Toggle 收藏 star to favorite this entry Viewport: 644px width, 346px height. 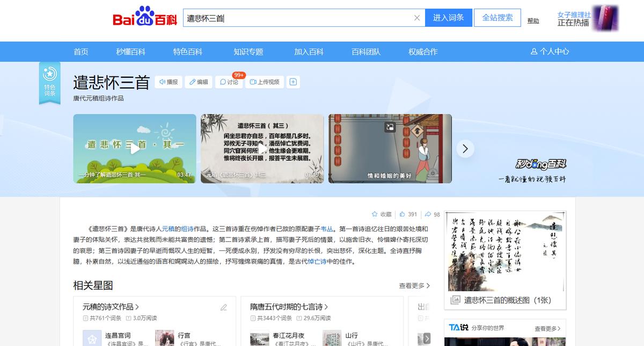(x=382, y=214)
